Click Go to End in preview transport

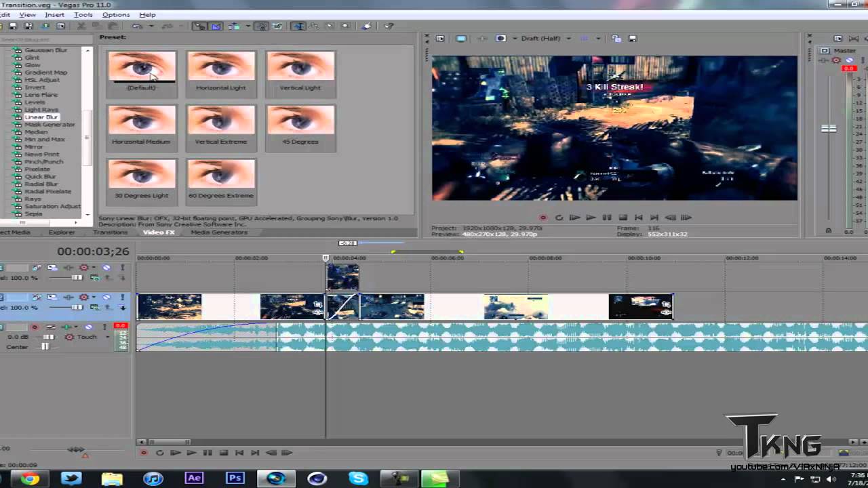tap(654, 218)
